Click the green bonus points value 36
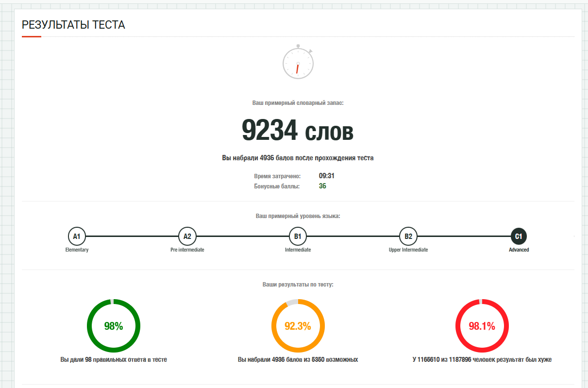 click(322, 186)
